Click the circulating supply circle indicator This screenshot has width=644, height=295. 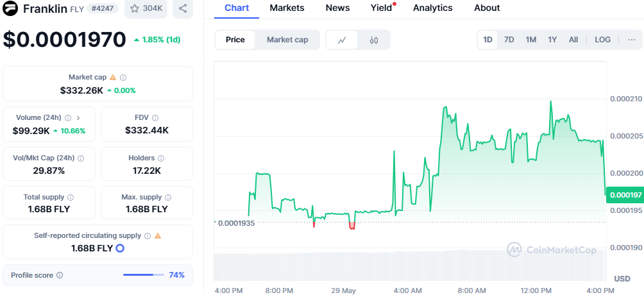(x=119, y=248)
